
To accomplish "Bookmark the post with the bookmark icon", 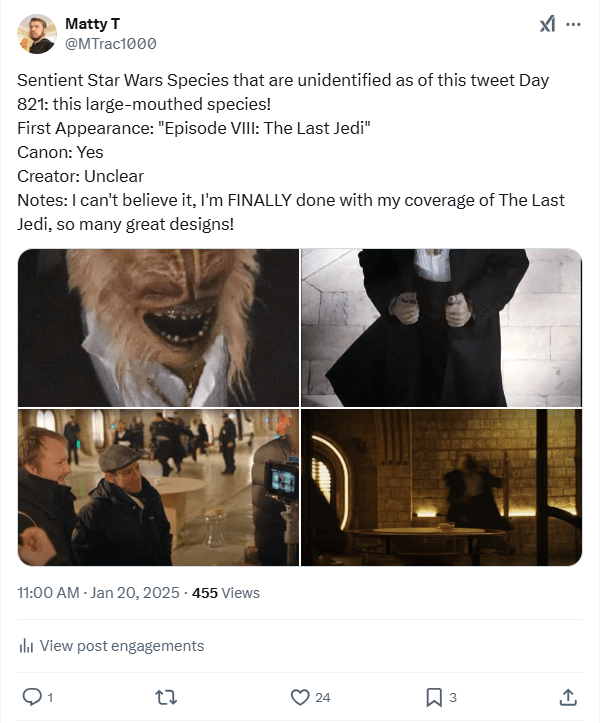I will click(x=434, y=697).
